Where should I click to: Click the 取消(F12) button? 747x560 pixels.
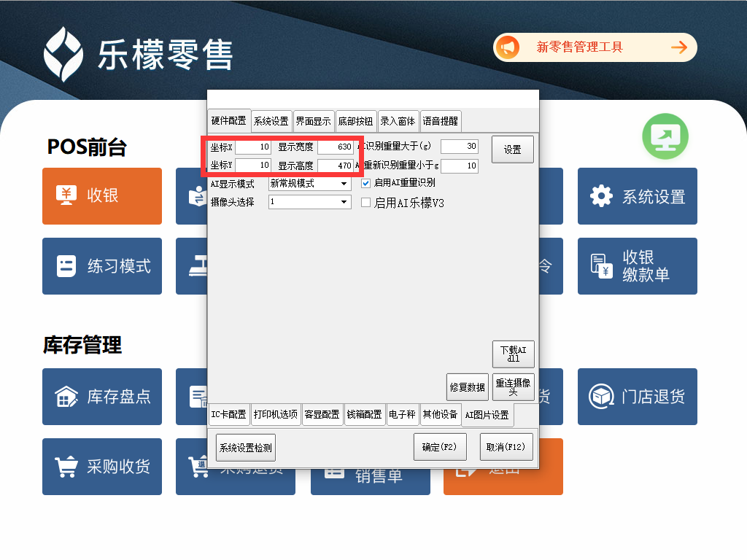click(x=506, y=447)
